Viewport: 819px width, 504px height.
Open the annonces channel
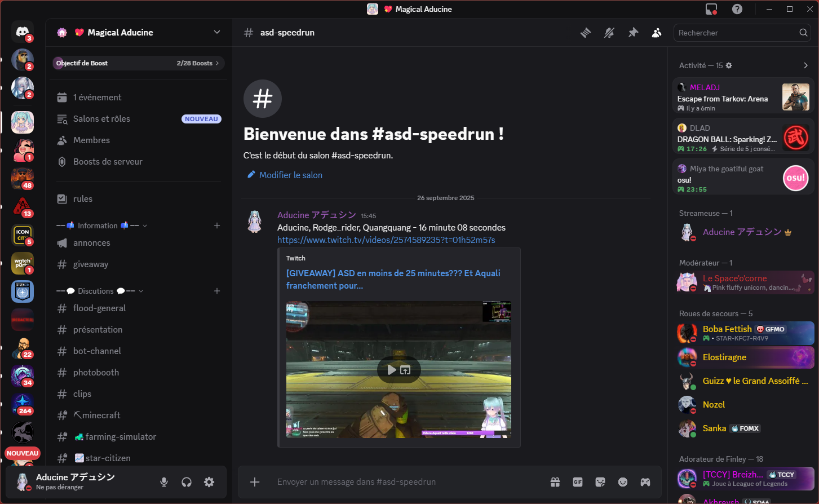coord(91,243)
